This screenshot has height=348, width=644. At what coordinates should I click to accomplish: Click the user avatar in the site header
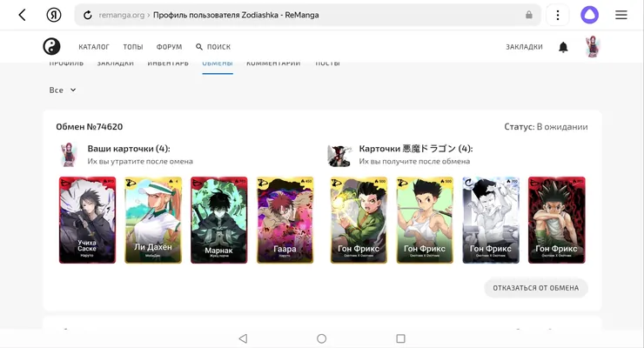(x=593, y=46)
